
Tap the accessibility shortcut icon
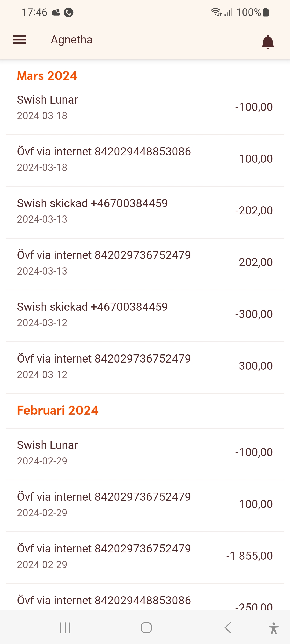tap(274, 628)
